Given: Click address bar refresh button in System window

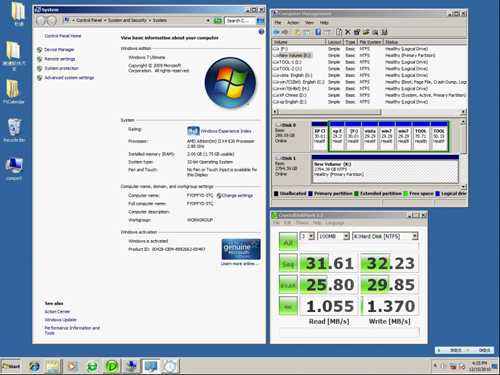Looking at the screenshot, I should point(218,21).
